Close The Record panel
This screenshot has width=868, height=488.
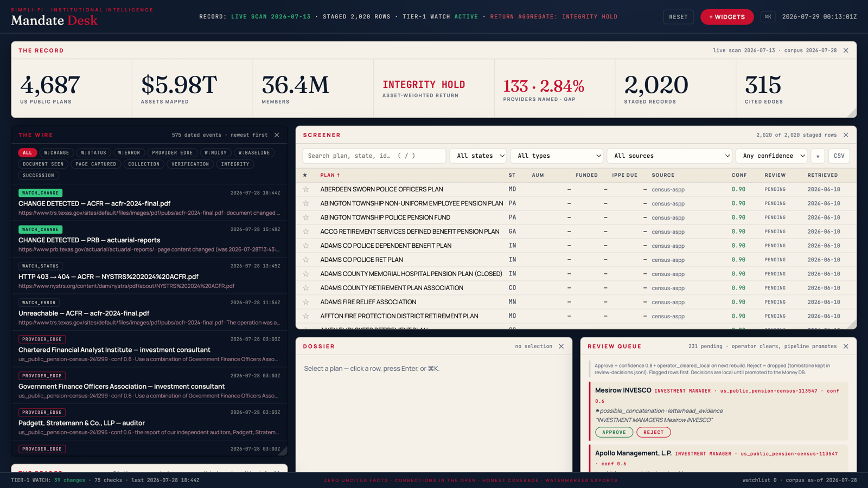tap(846, 50)
